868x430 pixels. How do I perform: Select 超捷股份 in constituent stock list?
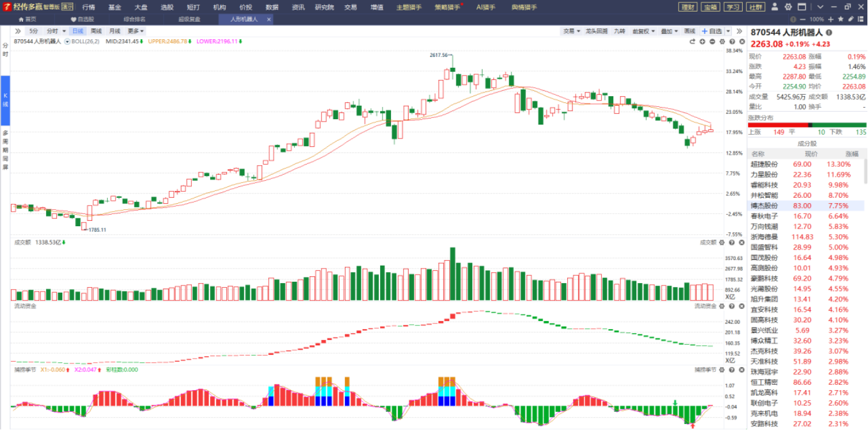coord(764,164)
